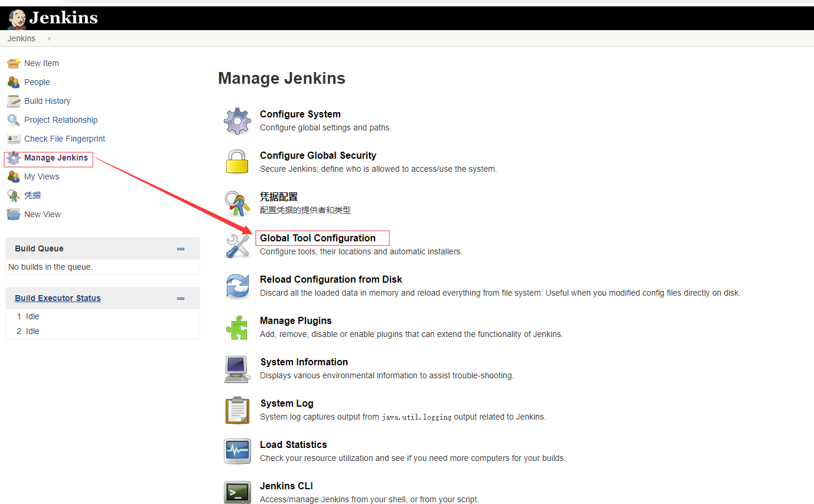Click the Jenkins CLI terminal icon
The image size is (814, 504).
pos(237,492)
